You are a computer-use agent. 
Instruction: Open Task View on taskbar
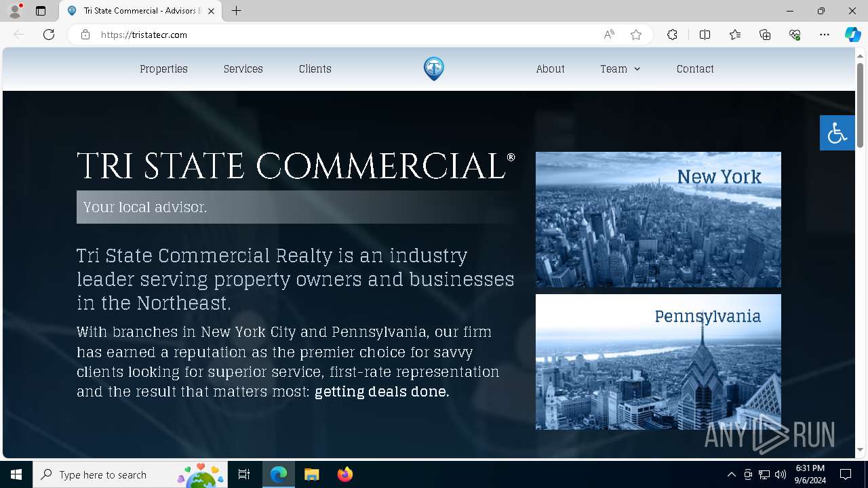point(244,474)
